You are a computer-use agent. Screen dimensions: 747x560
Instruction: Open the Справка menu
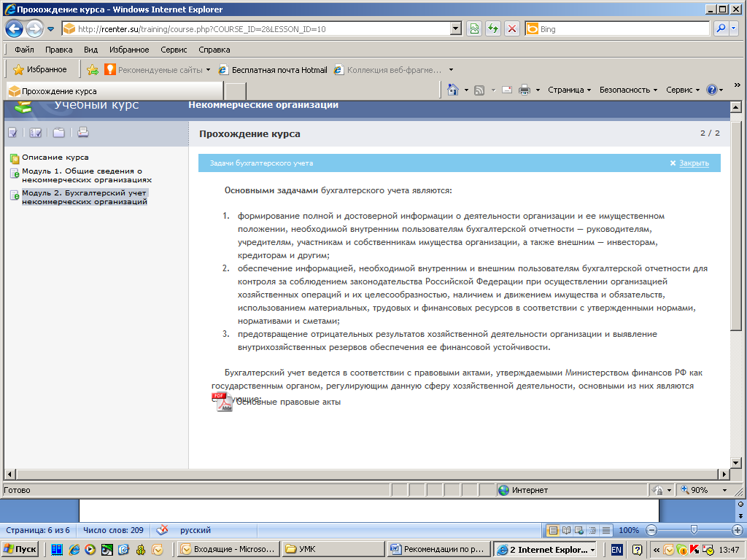coord(214,50)
